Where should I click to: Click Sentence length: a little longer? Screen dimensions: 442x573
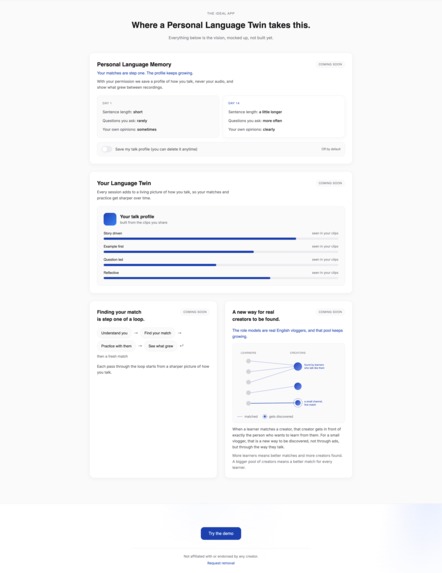tap(255, 112)
